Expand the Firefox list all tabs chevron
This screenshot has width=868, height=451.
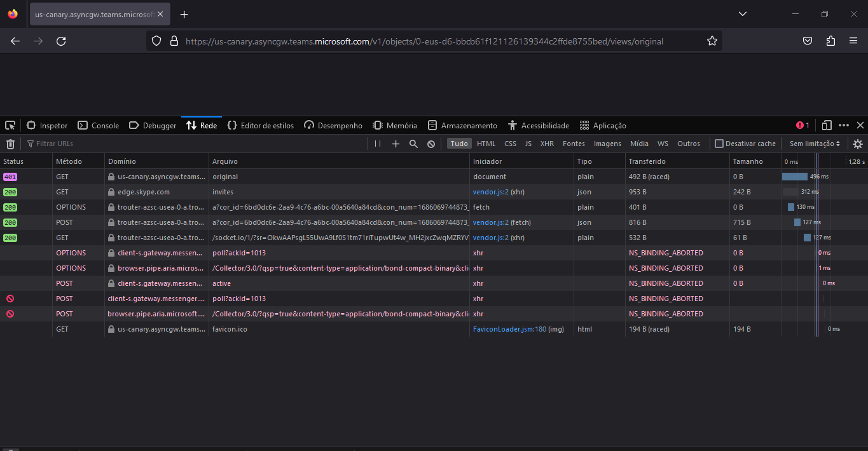click(743, 14)
